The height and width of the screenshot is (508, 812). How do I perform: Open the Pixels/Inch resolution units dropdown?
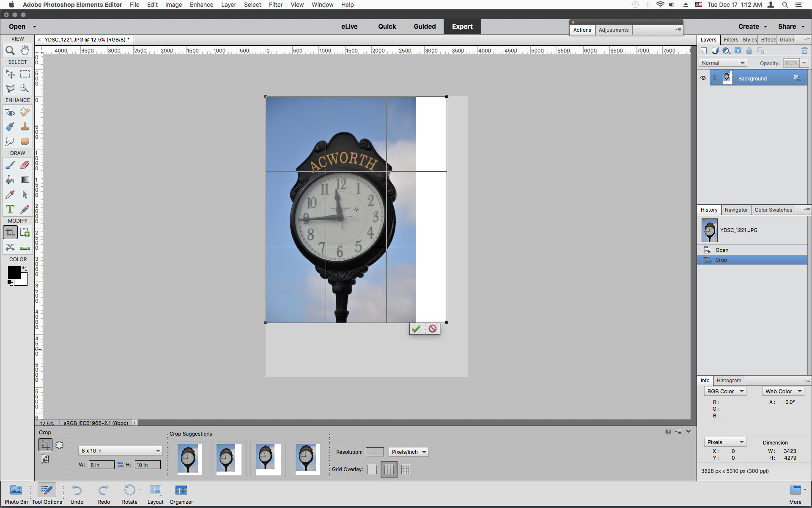[x=408, y=452]
